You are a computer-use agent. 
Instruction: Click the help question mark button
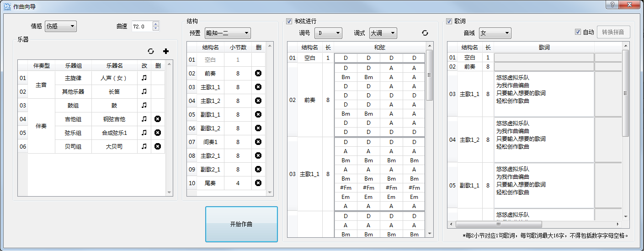click(612, 4)
